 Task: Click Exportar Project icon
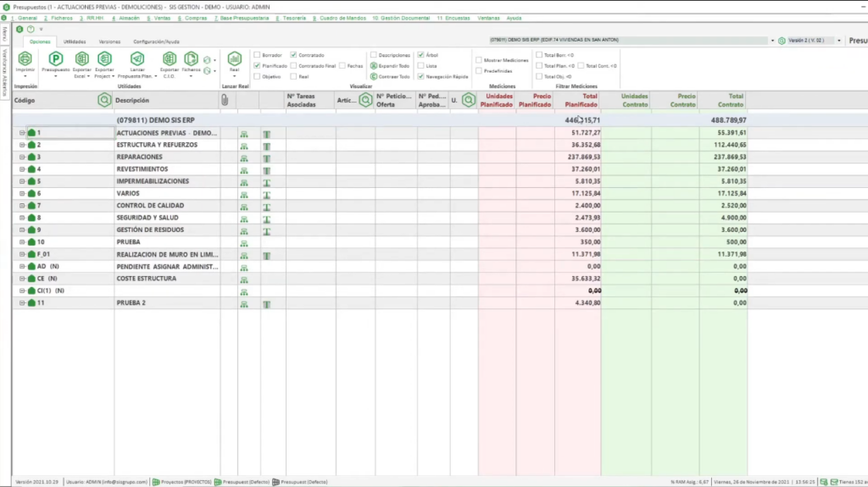coord(104,58)
